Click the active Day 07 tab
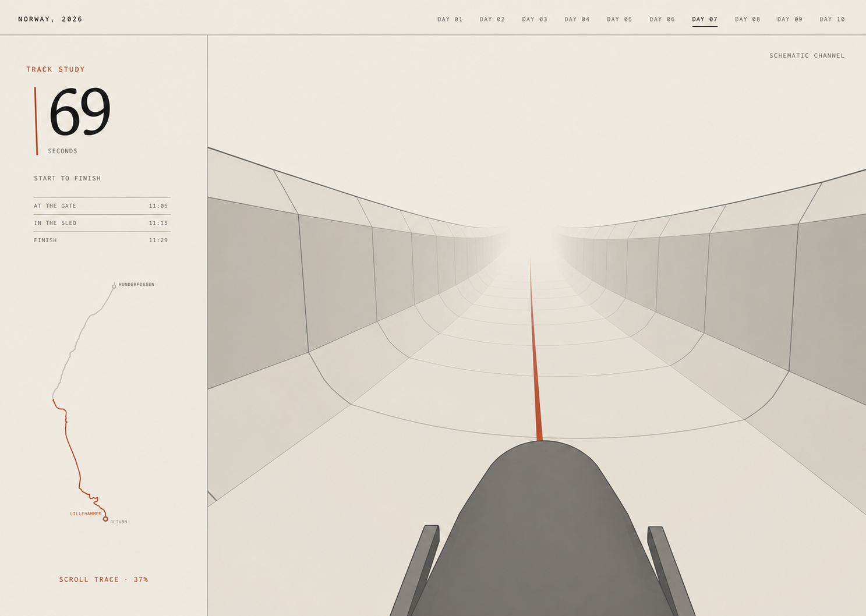Image resolution: width=866 pixels, height=616 pixels. (705, 20)
